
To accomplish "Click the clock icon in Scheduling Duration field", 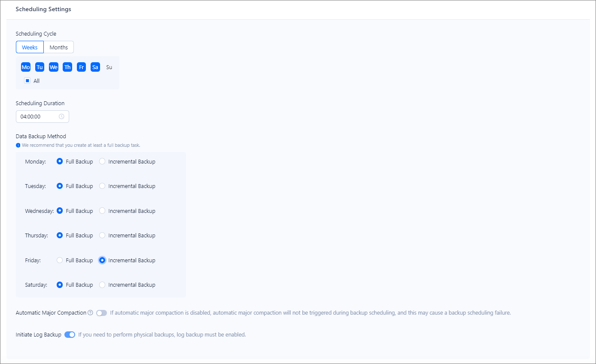I will (61, 117).
